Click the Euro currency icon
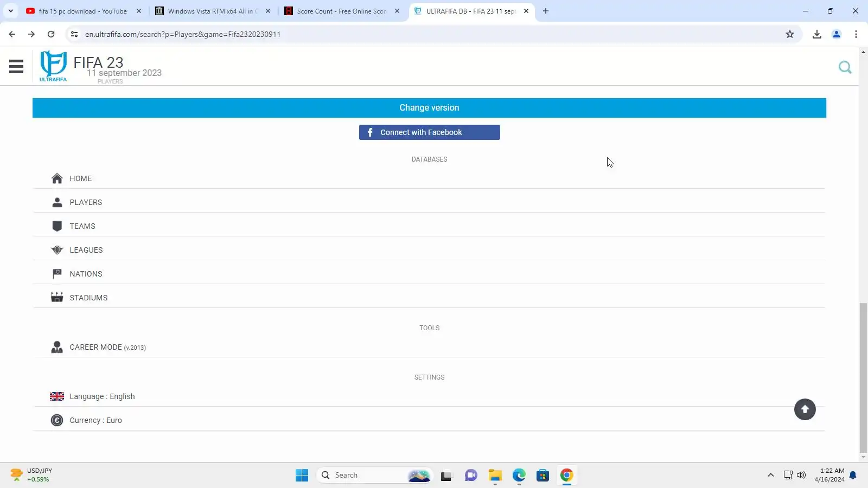The image size is (868, 488). 57,420
